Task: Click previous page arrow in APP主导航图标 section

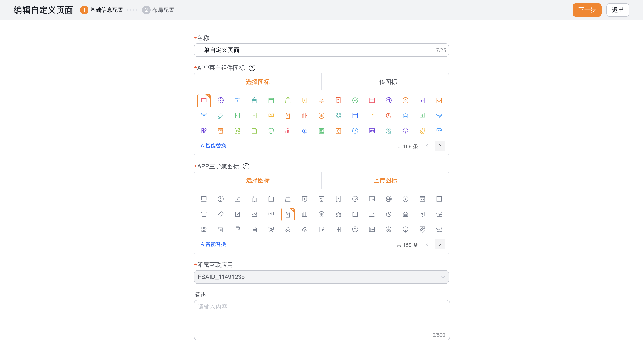Action: (x=427, y=244)
